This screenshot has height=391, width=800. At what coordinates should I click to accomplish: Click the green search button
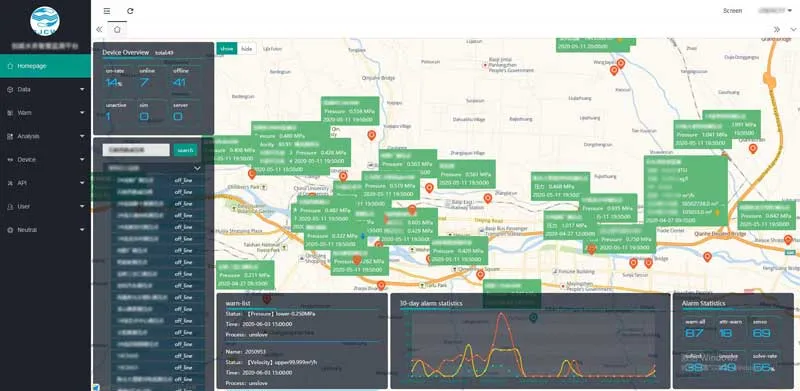click(185, 150)
